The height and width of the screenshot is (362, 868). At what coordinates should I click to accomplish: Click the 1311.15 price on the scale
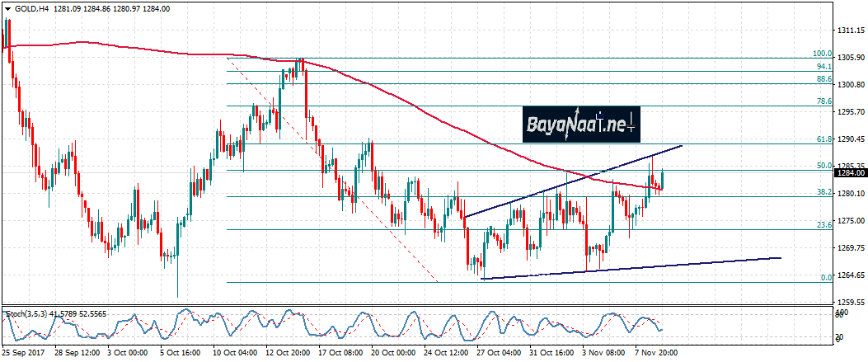tap(850, 31)
